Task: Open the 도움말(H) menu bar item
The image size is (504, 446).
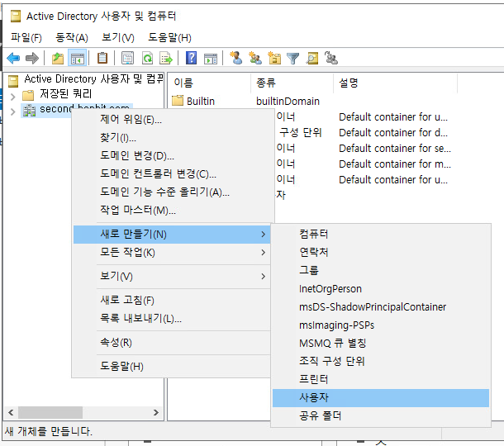Action: (x=169, y=38)
